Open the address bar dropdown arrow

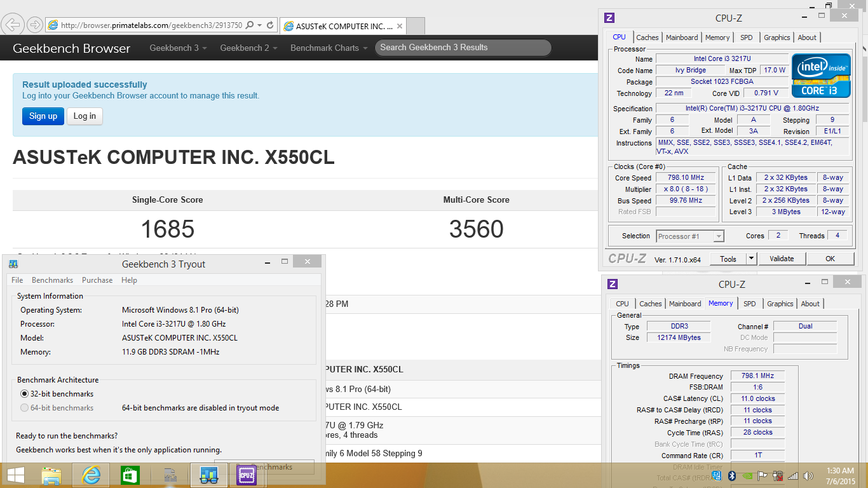260,25
